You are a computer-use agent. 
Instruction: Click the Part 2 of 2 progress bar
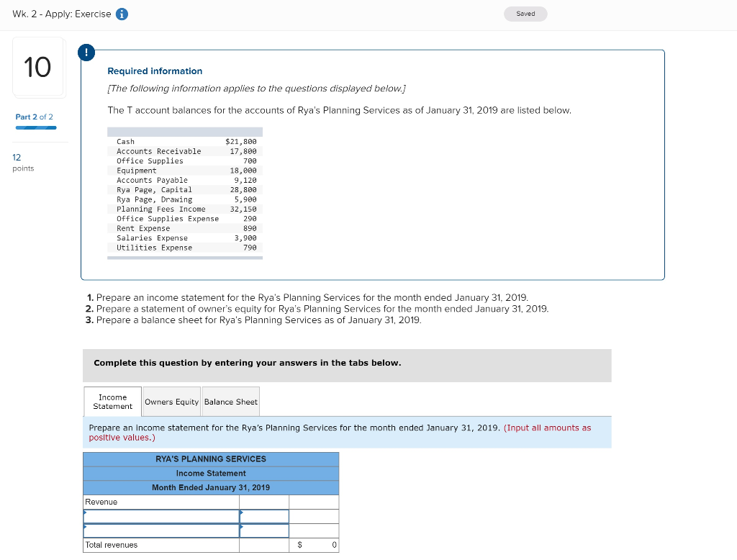tap(35, 127)
